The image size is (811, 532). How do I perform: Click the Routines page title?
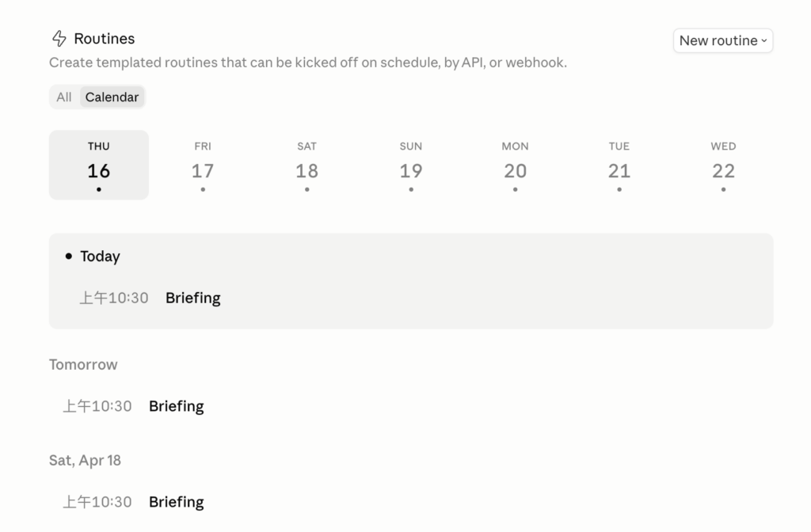point(105,39)
